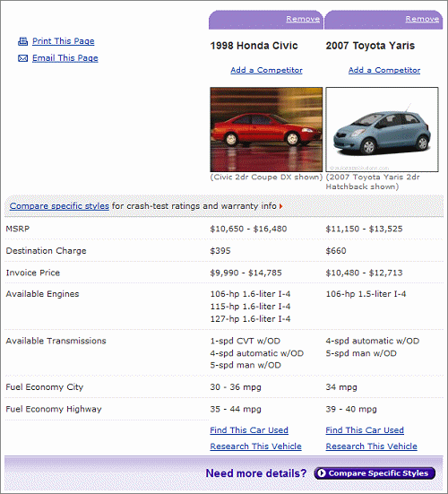Screen dimensions: 448x494
Task: Open the Email This Page link
Action: (65, 58)
